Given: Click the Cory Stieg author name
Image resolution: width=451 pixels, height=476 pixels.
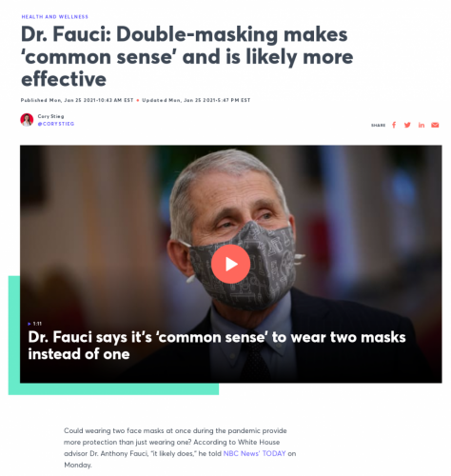Looking at the screenshot, I should coord(50,116).
